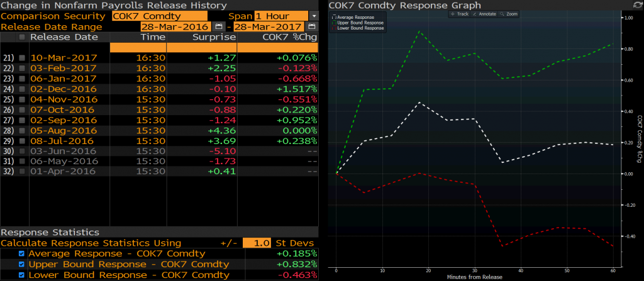Select the 08-Jul-2016 release date
Viewport: 644px width, 281px height.
point(64,141)
